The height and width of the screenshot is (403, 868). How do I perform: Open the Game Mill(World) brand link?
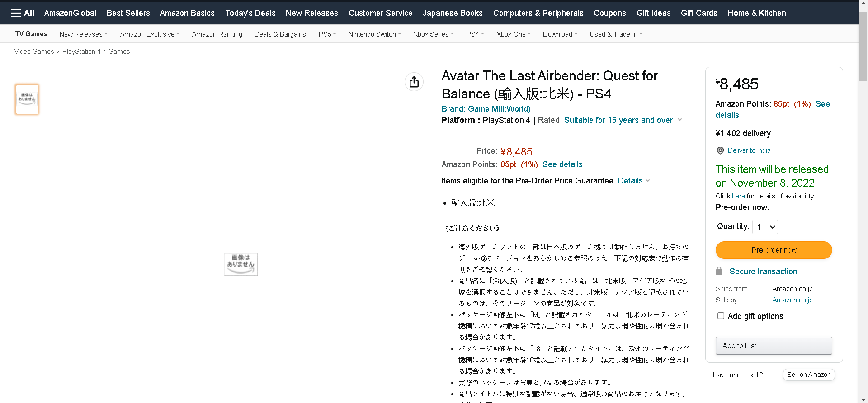486,109
